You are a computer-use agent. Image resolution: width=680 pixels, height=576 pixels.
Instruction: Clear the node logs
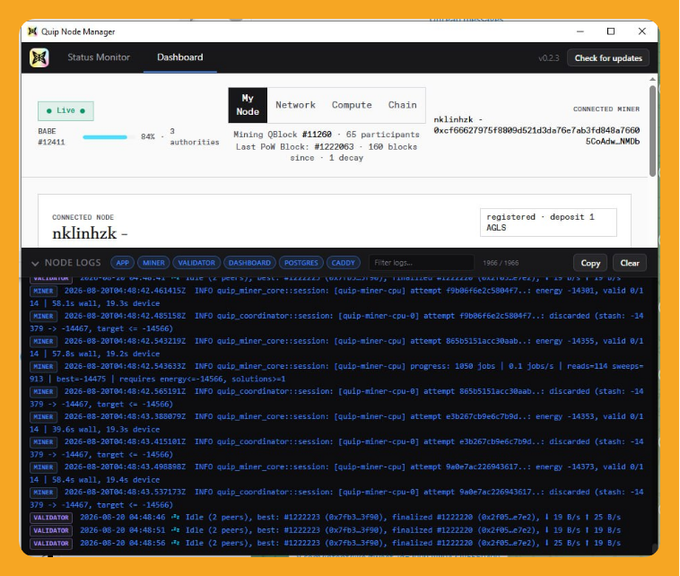[x=630, y=263]
